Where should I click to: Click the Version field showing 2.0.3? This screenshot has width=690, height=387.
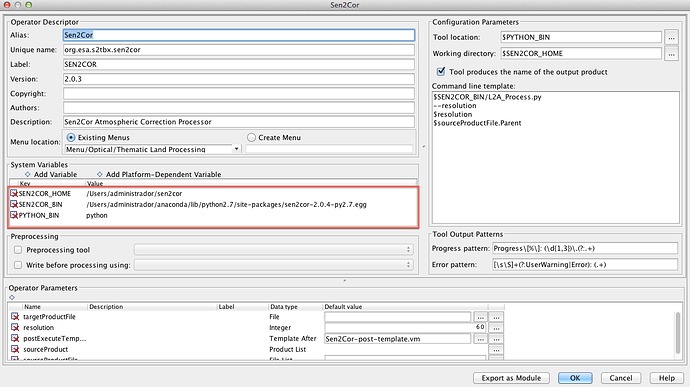tap(239, 79)
